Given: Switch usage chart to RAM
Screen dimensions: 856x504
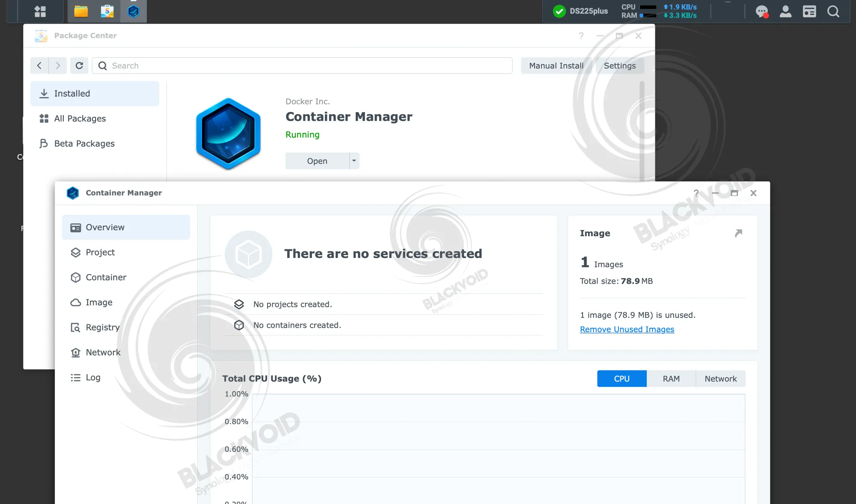Looking at the screenshot, I should pos(671,379).
